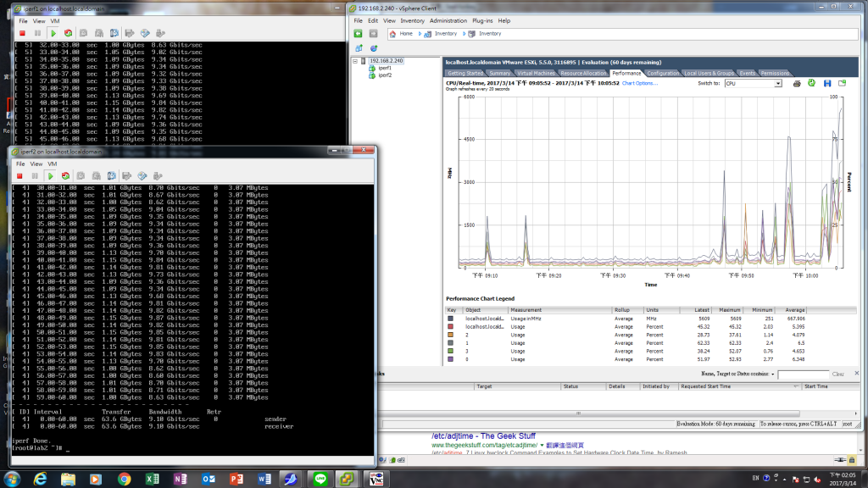Click vSphere forward navigation arrow

[373, 34]
